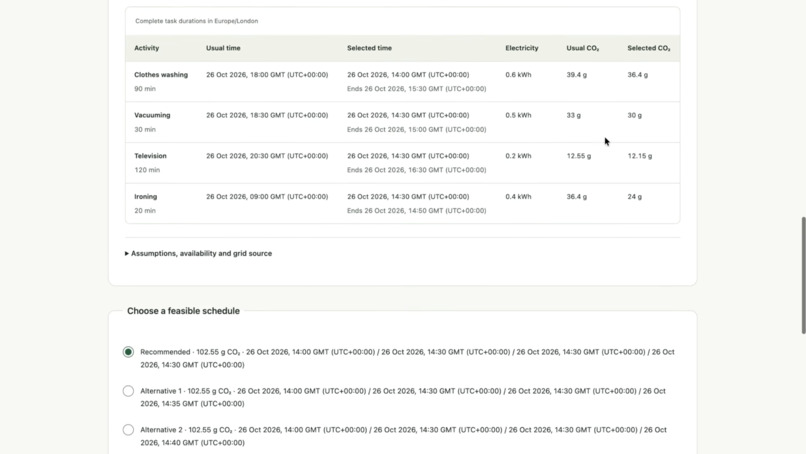This screenshot has width=806, height=454.
Task: Click the 12.55 g usual CO₂ value
Action: coord(579,156)
